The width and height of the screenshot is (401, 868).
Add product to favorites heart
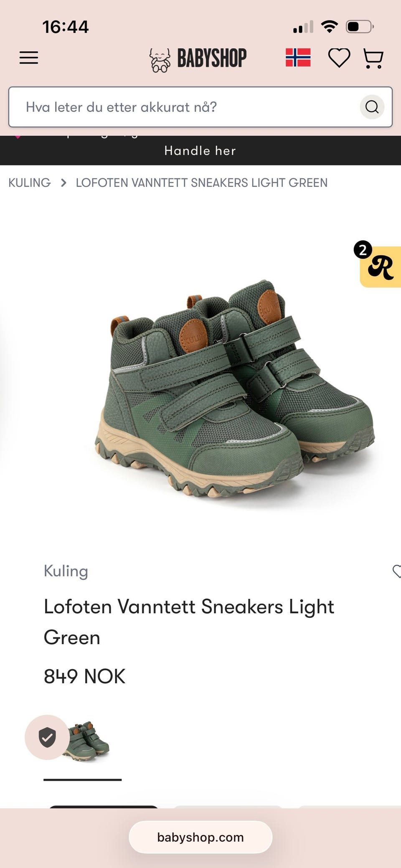click(x=396, y=571)
